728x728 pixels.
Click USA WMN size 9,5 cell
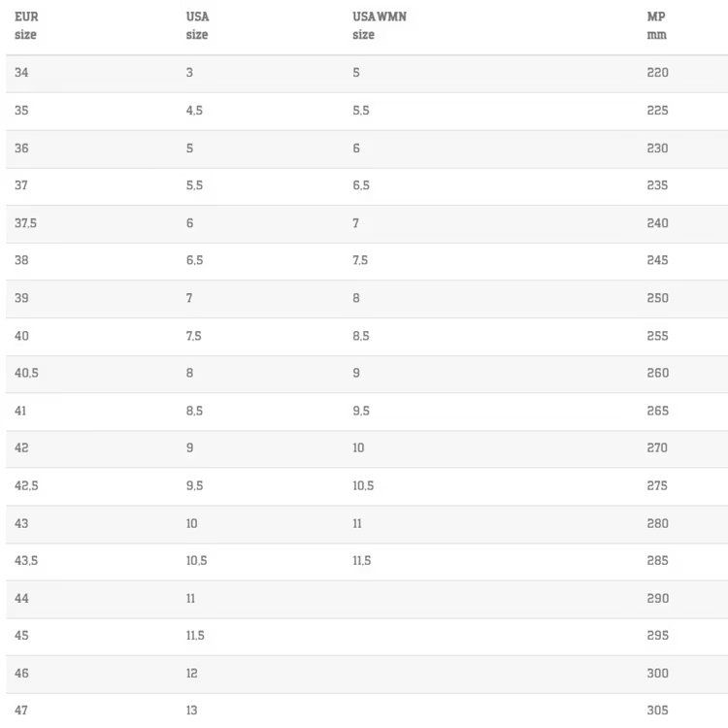[361, 411]
